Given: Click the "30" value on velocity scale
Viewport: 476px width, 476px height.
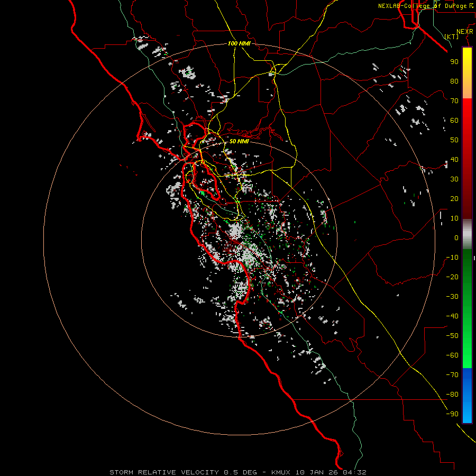Looking at the screenshot, I should point(454,179).
